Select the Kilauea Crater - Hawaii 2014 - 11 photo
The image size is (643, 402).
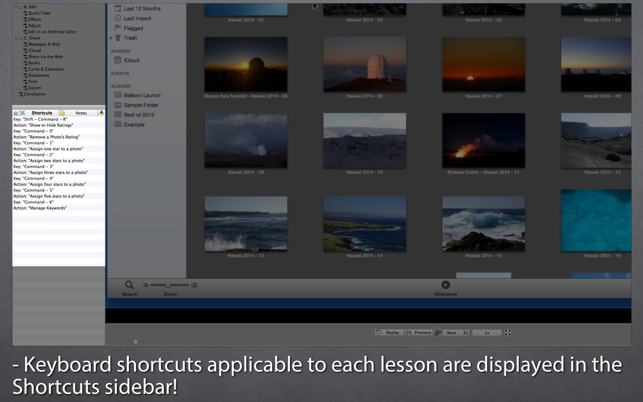(483, 141)
